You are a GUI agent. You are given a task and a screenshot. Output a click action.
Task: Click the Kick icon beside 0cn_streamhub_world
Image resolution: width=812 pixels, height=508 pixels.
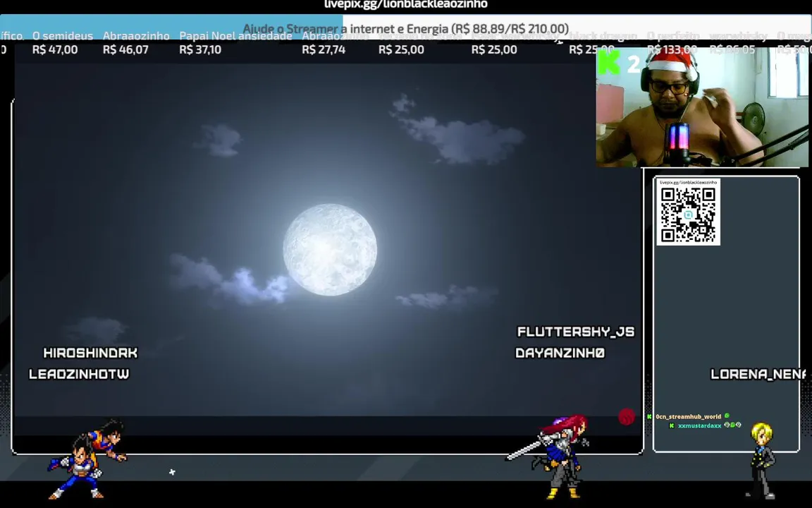[x=649, y=416]
